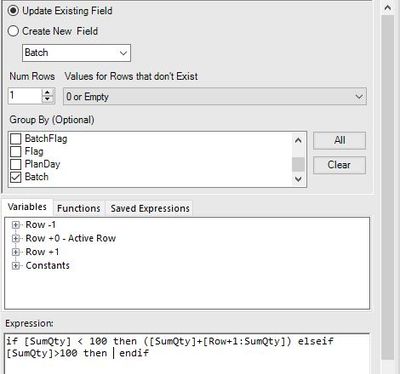Screen dimensions: 400x374
Task: Open the 0 or Empty dropdown
Action: pos(215,96)
